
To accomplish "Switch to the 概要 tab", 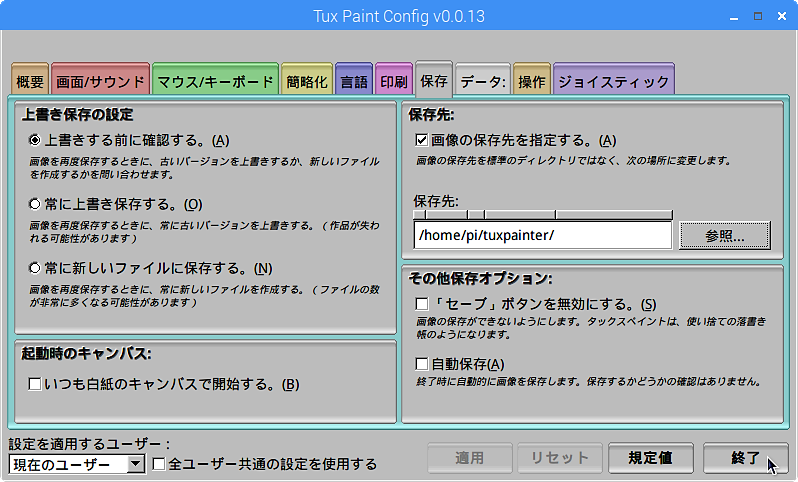I will tap(30, 79).
